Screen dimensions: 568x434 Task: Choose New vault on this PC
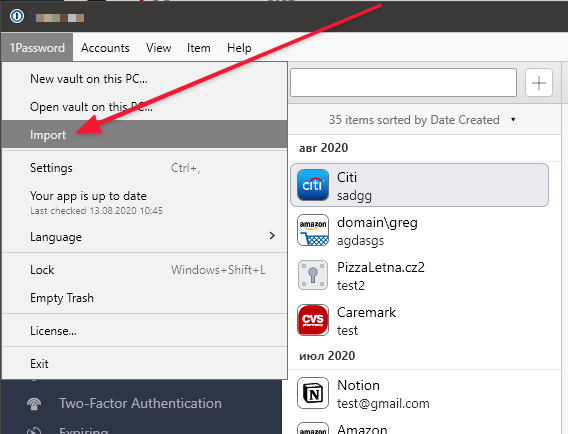[x=145, y=79]
